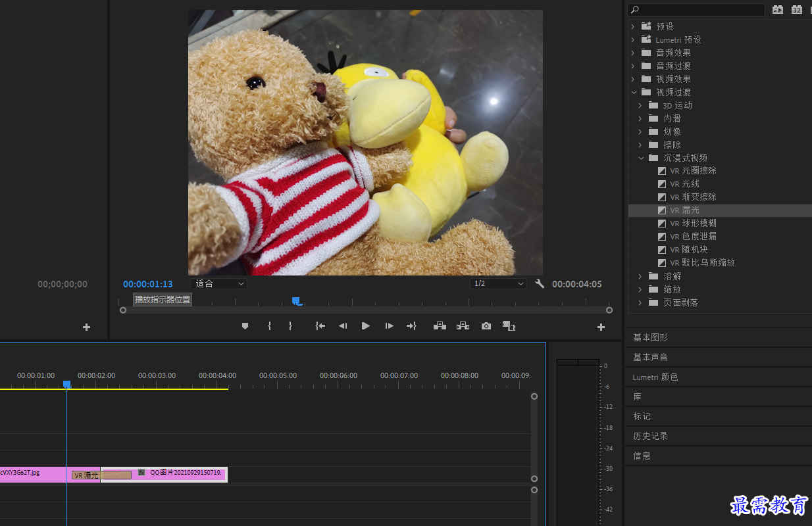Step back one frame

point(343,325)
